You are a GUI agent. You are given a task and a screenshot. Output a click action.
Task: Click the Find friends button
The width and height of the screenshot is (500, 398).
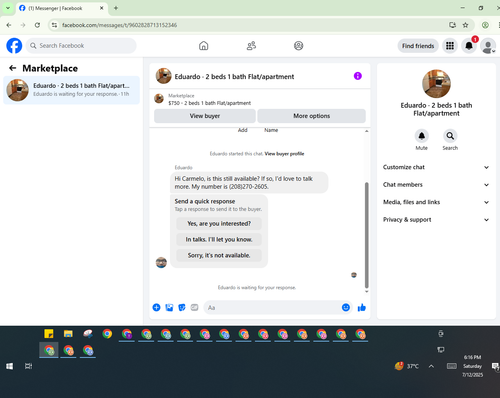418,46
